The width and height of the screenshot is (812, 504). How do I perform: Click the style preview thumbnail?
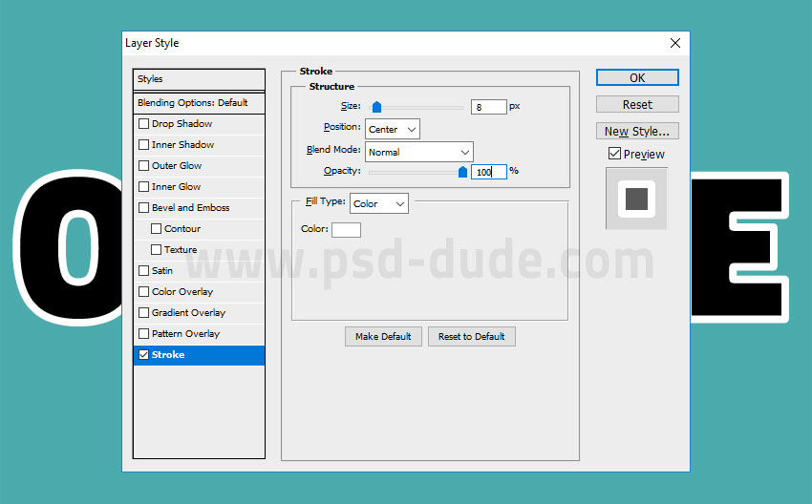click(637, 199)
